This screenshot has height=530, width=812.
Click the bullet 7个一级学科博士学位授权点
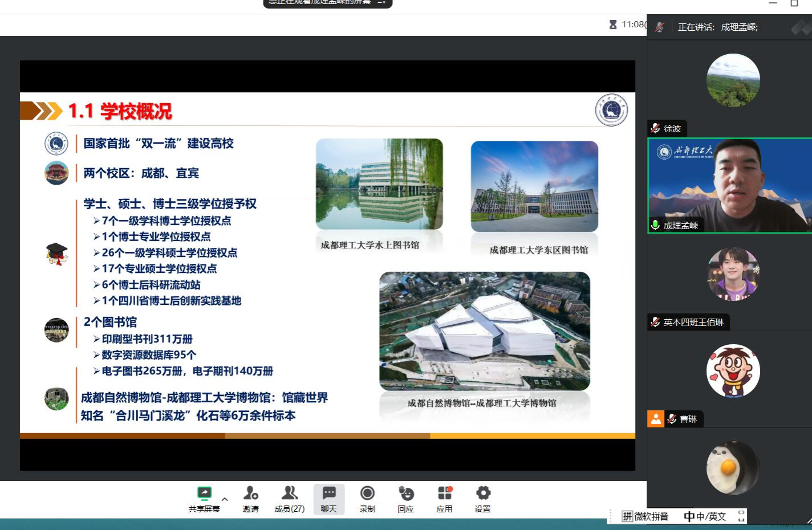click(x=162, y=221)
